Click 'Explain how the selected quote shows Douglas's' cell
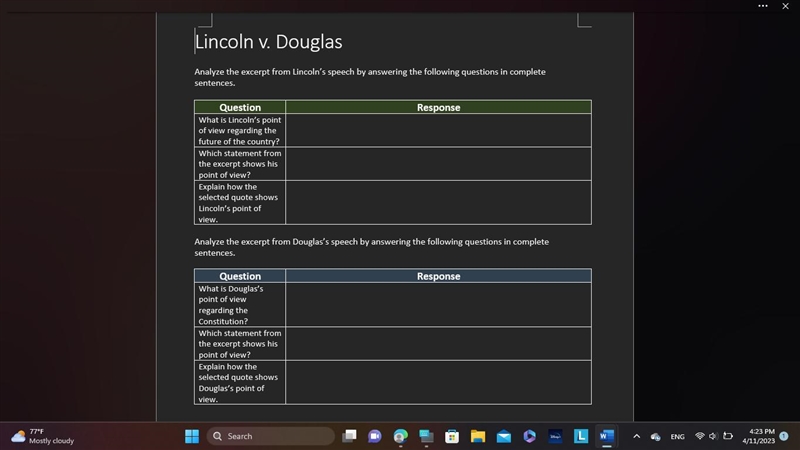The width and height of the screenshot is (800, 450). pos(240,383)
